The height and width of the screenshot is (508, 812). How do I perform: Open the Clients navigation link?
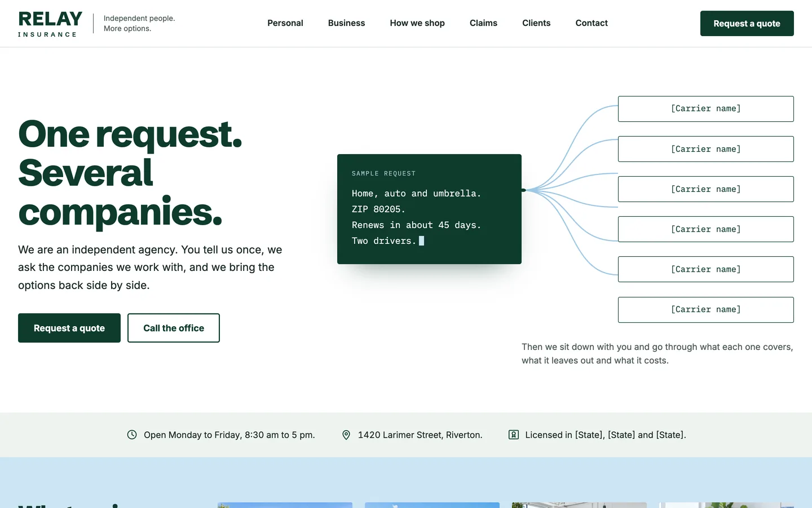pyautogui.click(x=536, y=23)
